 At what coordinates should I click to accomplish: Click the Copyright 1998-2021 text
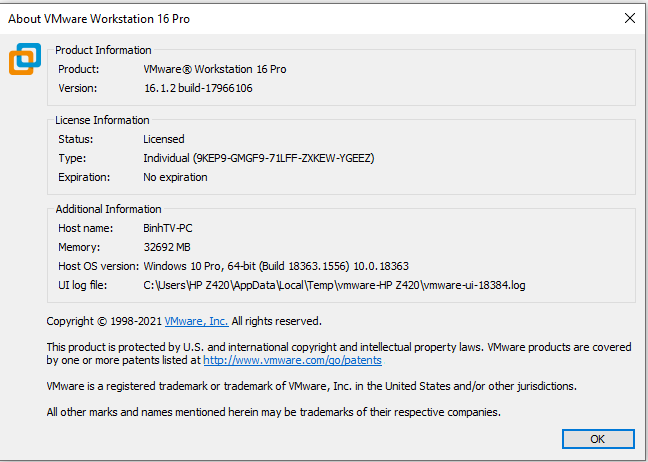[104, 321]
